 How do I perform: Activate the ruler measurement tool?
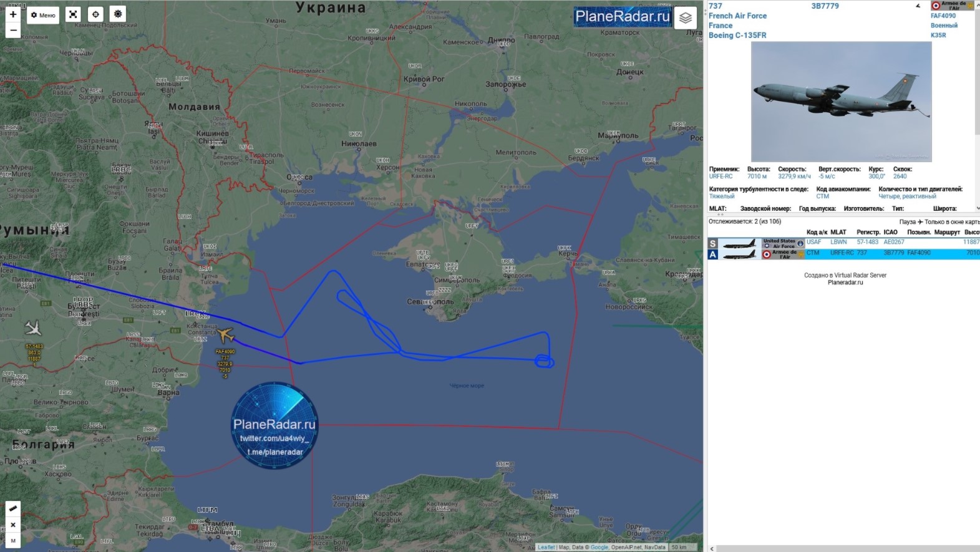[x=13, y=508]
